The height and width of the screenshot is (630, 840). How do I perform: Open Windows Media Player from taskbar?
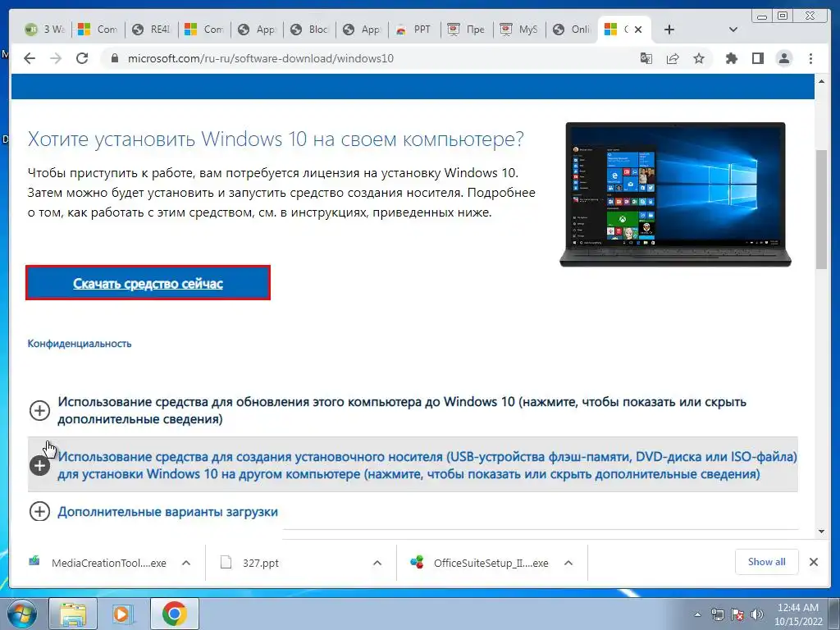(x=124, y=614)
